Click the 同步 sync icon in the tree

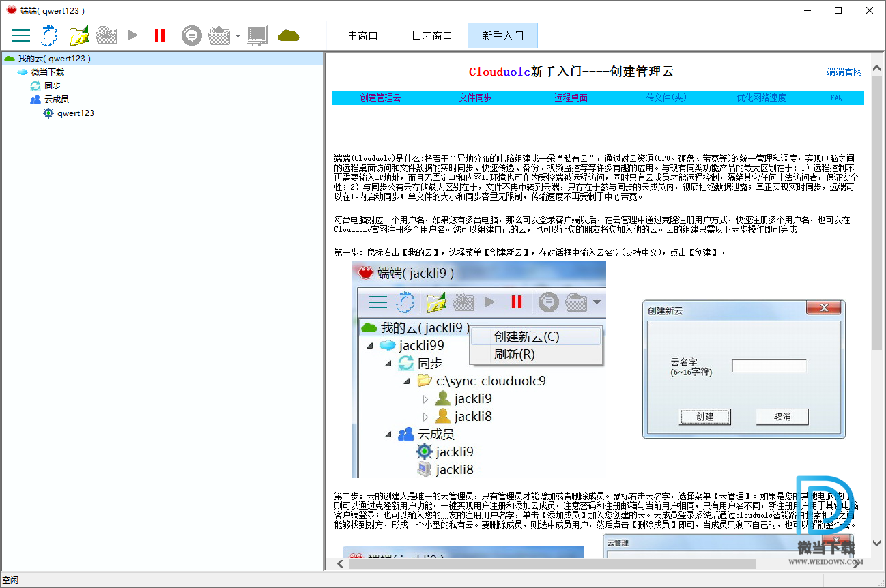point(35,86)
